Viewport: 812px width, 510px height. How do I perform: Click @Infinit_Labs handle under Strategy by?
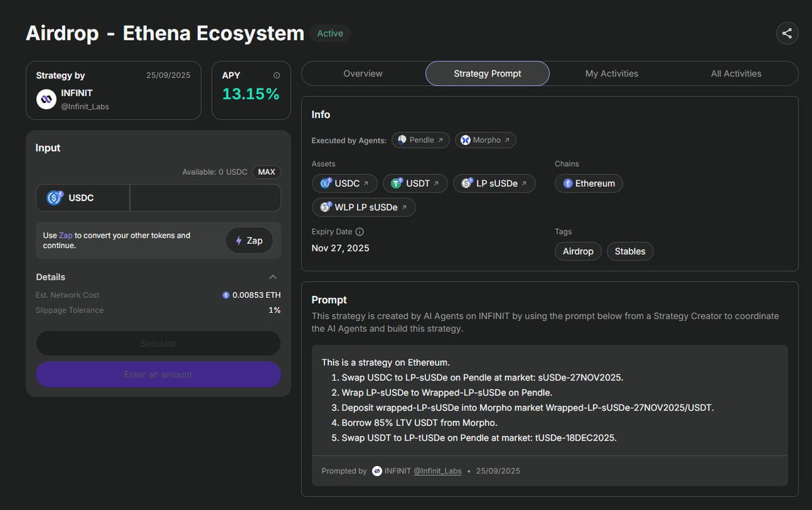point(85,106)
